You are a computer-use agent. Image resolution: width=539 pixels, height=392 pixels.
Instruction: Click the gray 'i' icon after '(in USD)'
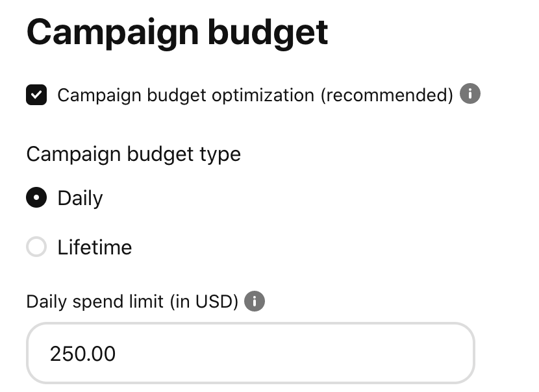pos(255,301)
